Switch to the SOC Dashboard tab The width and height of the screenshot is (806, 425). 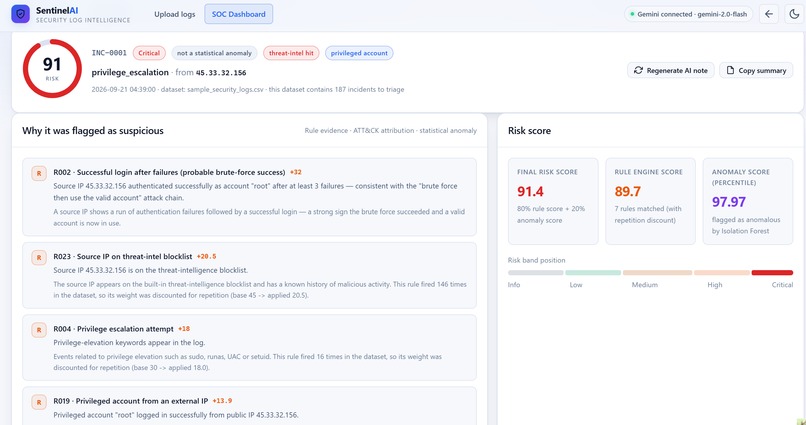click(x=239, y=14)
